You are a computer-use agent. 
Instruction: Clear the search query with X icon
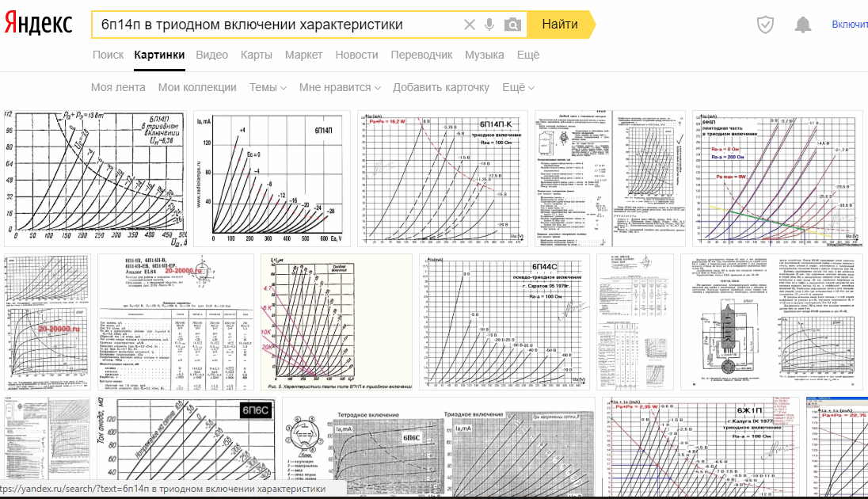469,25
